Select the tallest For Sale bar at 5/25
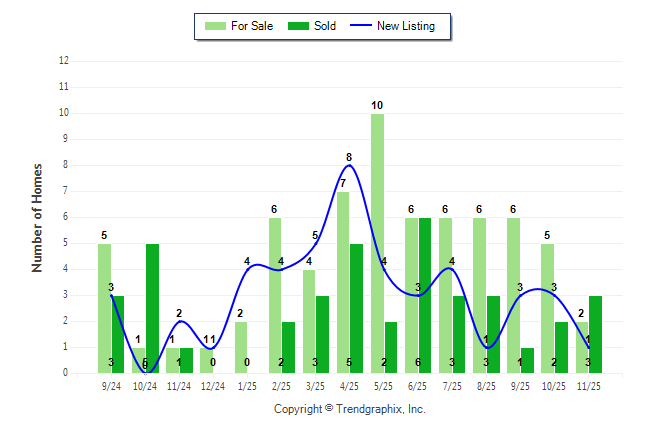Viewport: 646px width, 434px height. pyautogui.click(x=377, y=243)
